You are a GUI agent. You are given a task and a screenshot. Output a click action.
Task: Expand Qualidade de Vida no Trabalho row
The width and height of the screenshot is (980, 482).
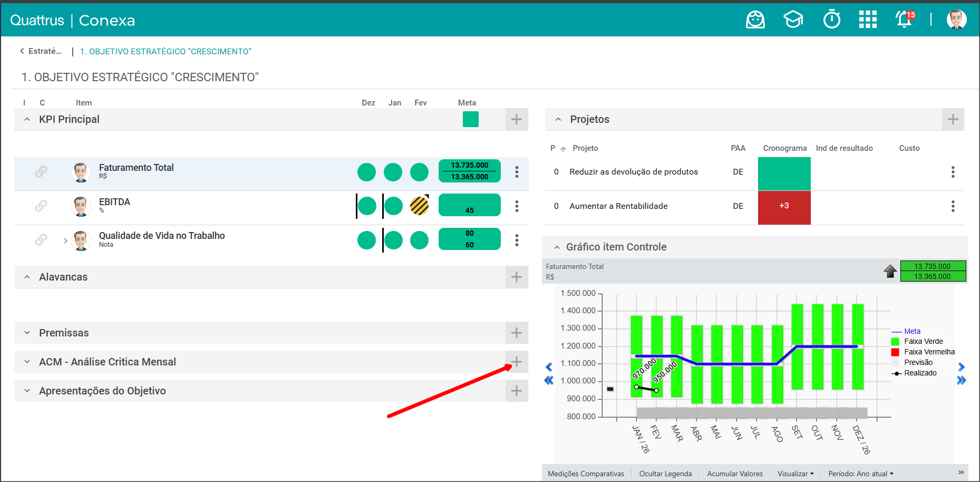click(65, 240)
